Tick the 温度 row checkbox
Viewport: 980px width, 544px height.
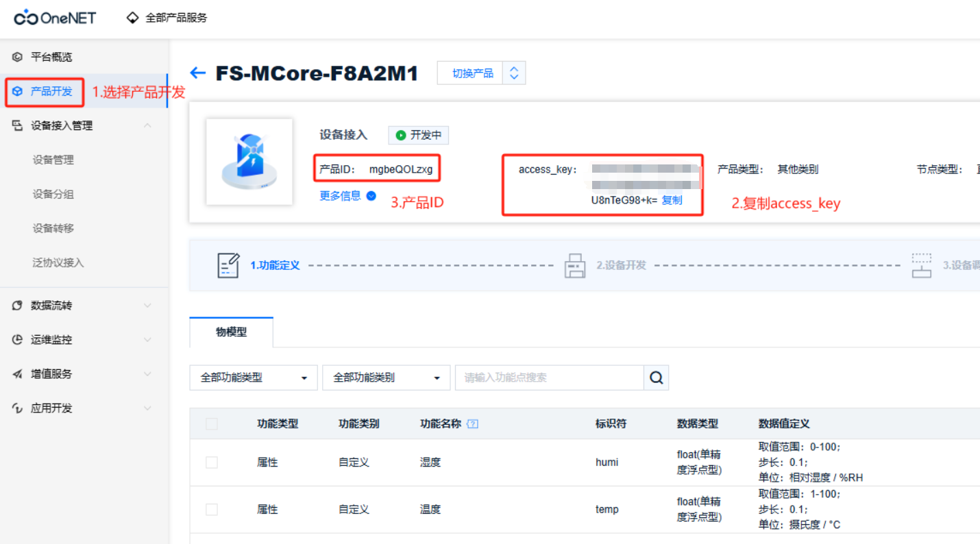(212, 510)
